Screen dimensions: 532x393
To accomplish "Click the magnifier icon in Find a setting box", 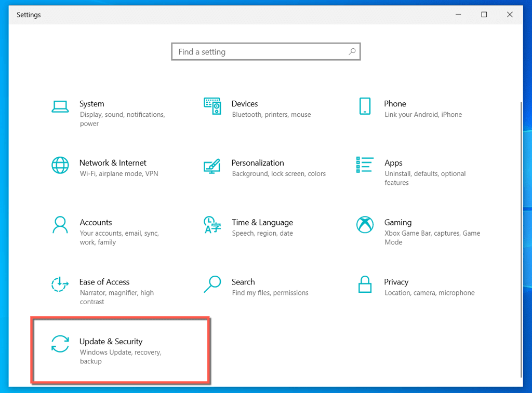I will pos(352,51).
